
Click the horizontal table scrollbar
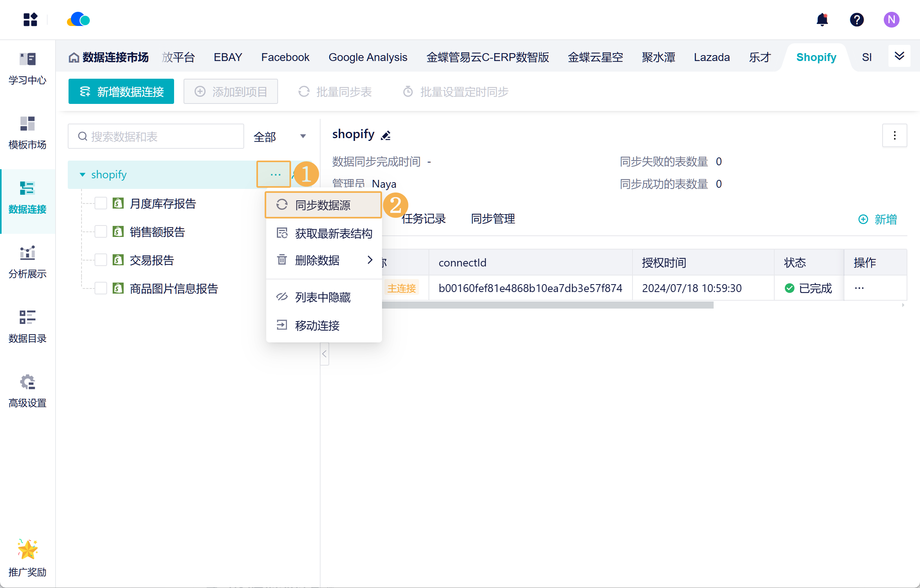point(547,305)
